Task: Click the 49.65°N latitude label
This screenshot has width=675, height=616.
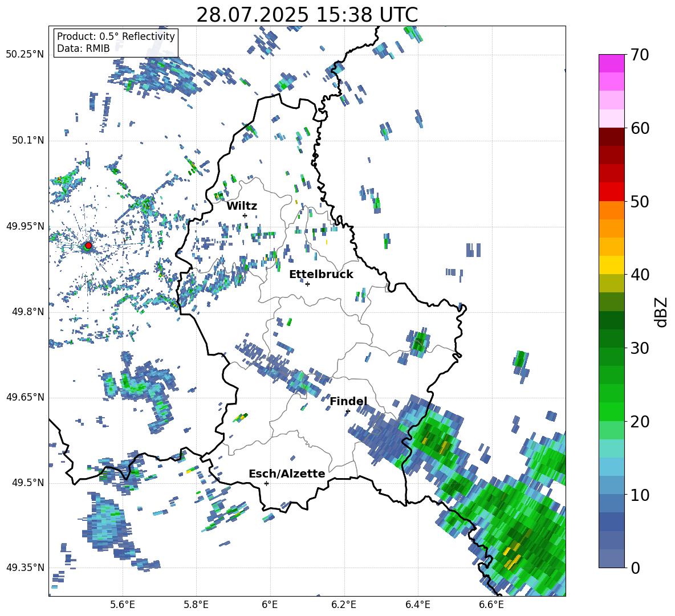Action: click(x=25, y=397)
